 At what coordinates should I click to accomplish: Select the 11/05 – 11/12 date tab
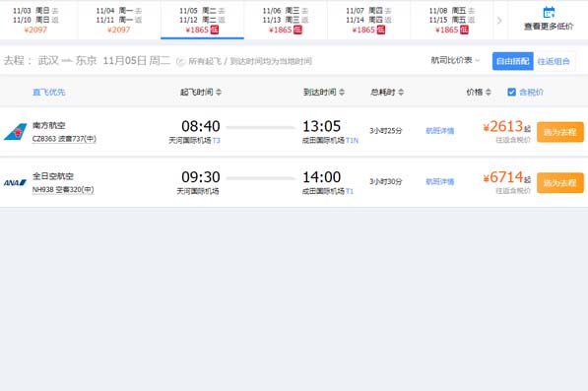202,20
